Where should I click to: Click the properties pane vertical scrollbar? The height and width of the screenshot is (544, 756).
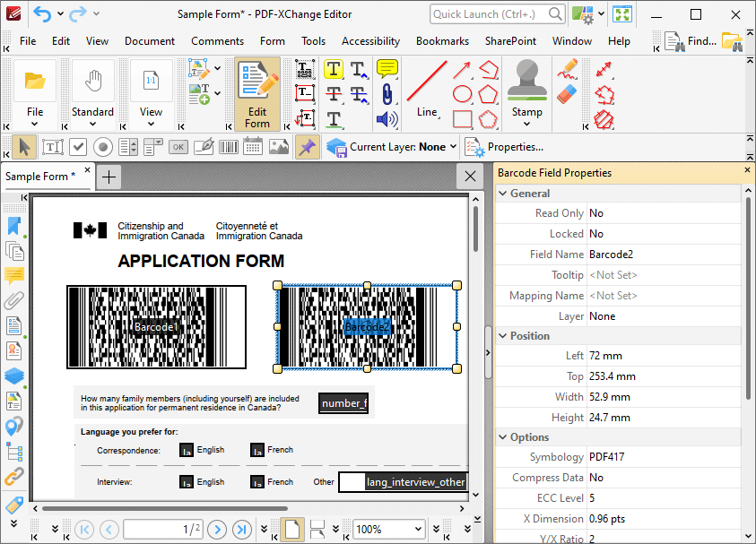(x=748, y=298)
